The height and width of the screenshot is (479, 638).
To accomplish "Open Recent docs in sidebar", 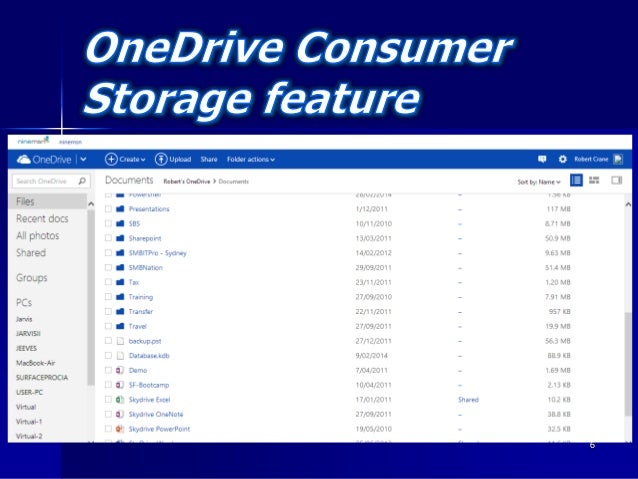I will tap(42, 219).
